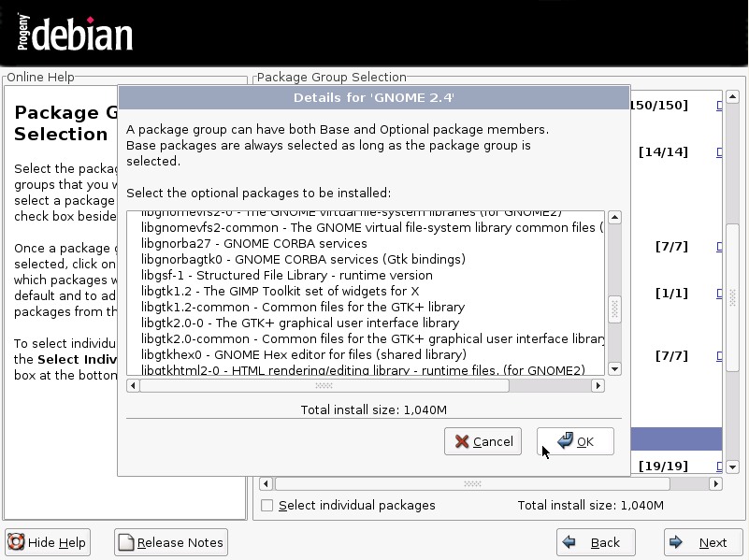
Task: Click the package group list scroll-down arrow
Action: click(733, 467)
